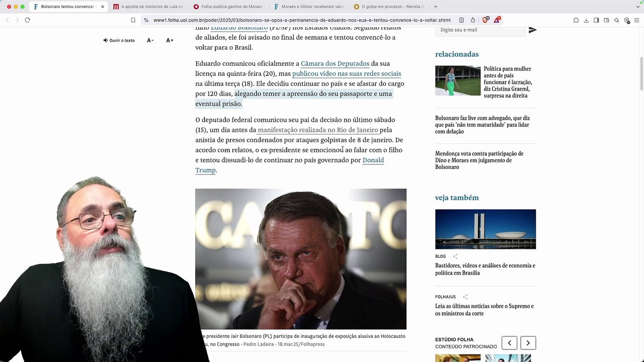The image size is (644, 362).
Task: Click the share icon in the address bar
Action: click(x=473, y=20)
